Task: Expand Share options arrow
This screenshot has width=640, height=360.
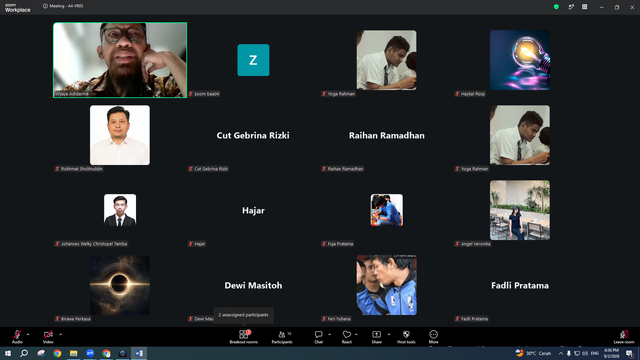Action: [x=389, y=334]
